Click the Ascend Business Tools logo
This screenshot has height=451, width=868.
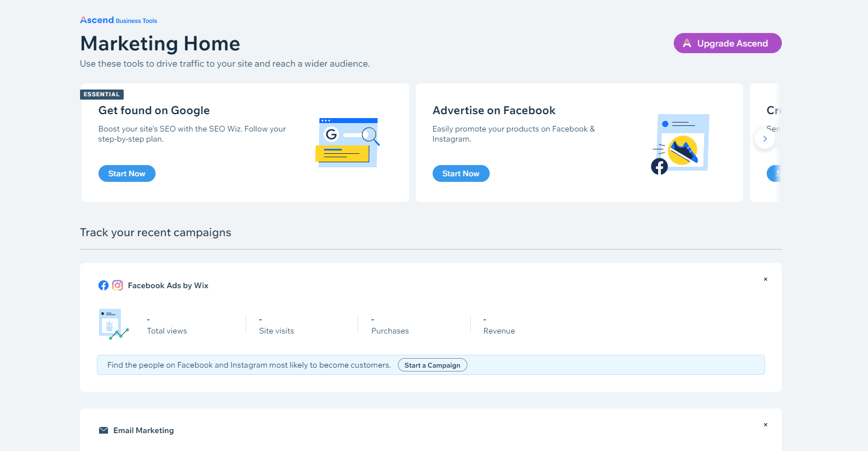click(119, 20)
